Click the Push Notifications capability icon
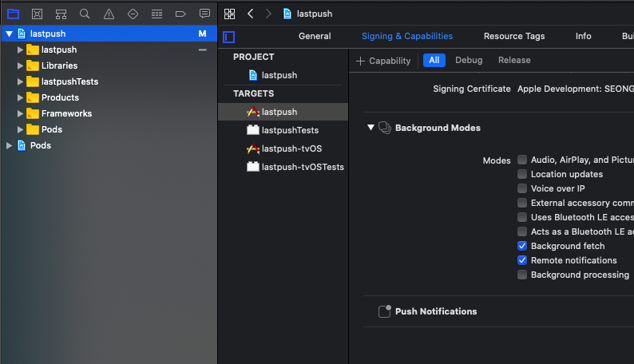Image resolution: width=634 pixels, height=364 pixels. coord(385,311)
